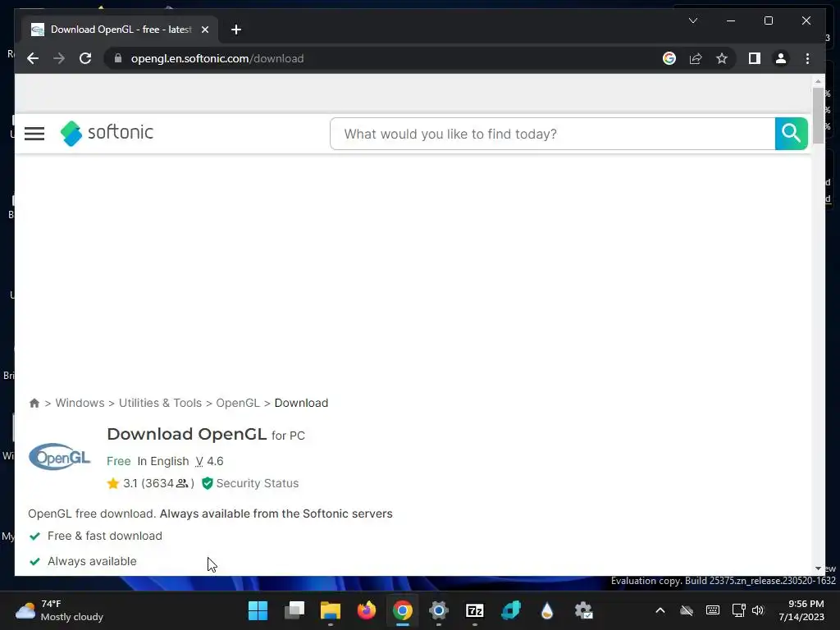Open the weather widget showing 74°F
Image resolution: width=840 pixels, height=630 pixels.
(59, 610)
